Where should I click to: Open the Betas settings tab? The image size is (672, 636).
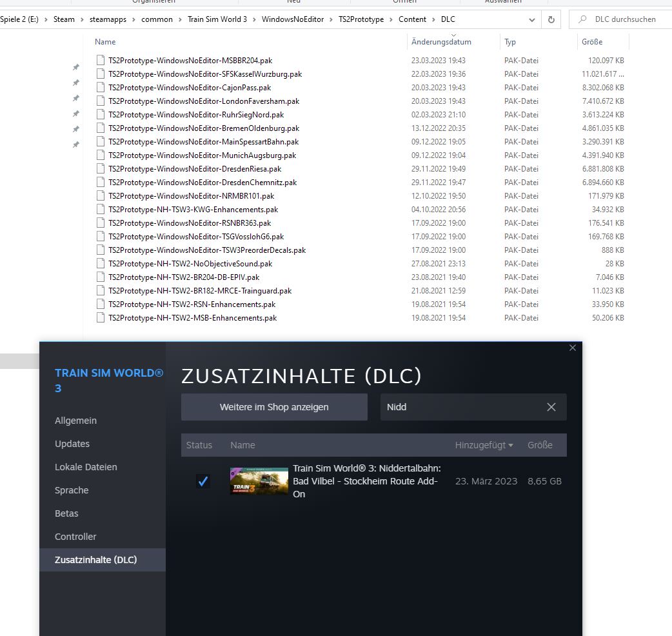pyautogui.click(x=66, y=513)
